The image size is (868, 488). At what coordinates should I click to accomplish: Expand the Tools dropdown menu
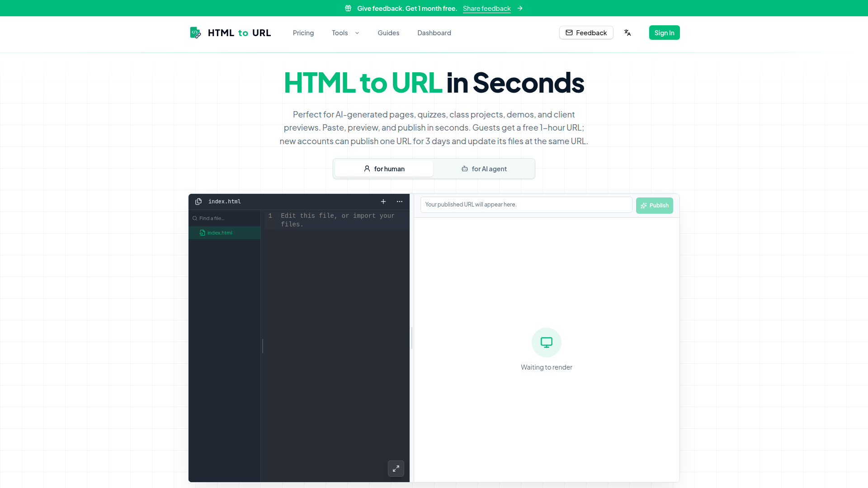pos(345,33)
